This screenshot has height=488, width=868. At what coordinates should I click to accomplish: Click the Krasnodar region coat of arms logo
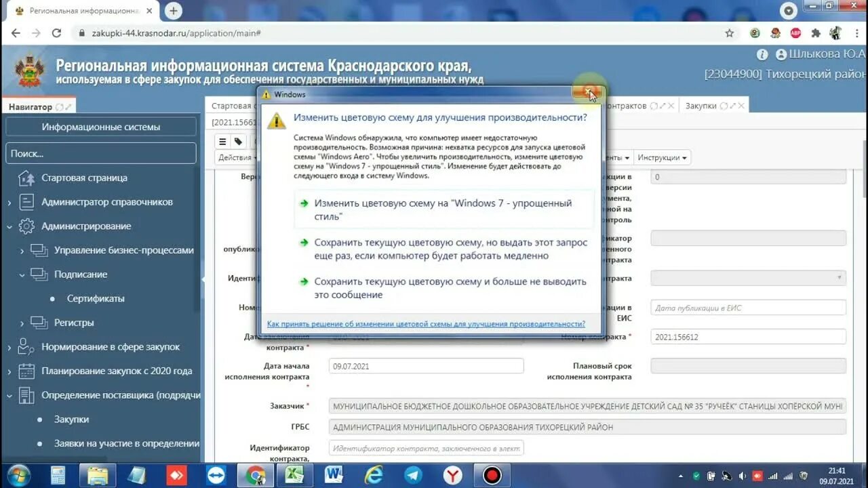(28, 69)
